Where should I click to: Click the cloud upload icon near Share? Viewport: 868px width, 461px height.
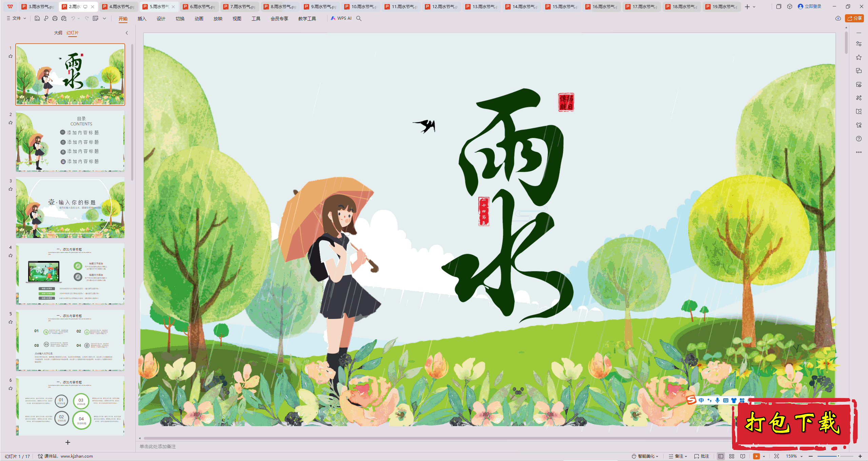coord(838,18)
